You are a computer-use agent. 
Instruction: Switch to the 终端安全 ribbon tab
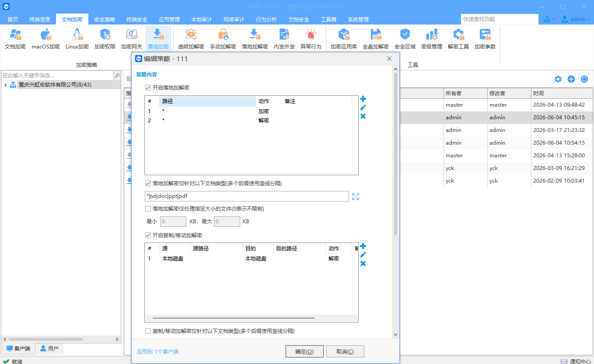137,19
